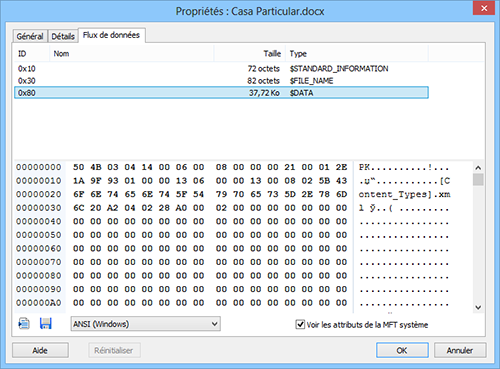Click the Réinitialiser button
This screenshot has height=369, width=500.
pyautogui.click(x=114, y=350)
